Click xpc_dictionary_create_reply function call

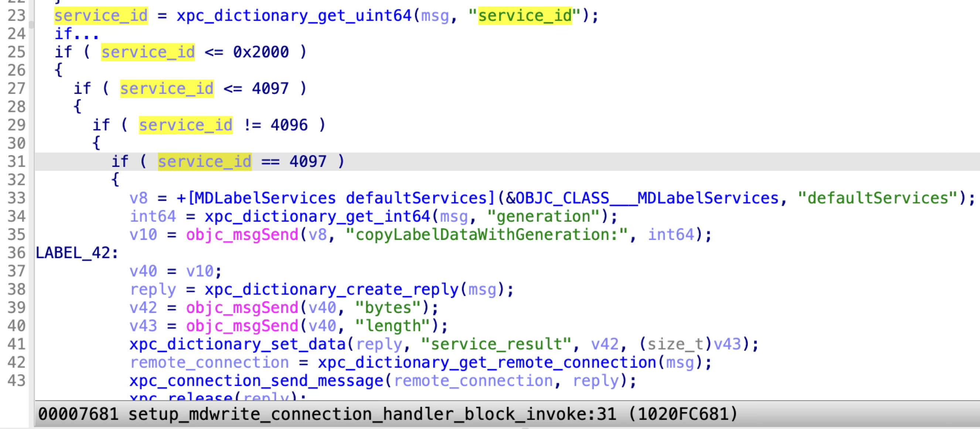(332, 289)
